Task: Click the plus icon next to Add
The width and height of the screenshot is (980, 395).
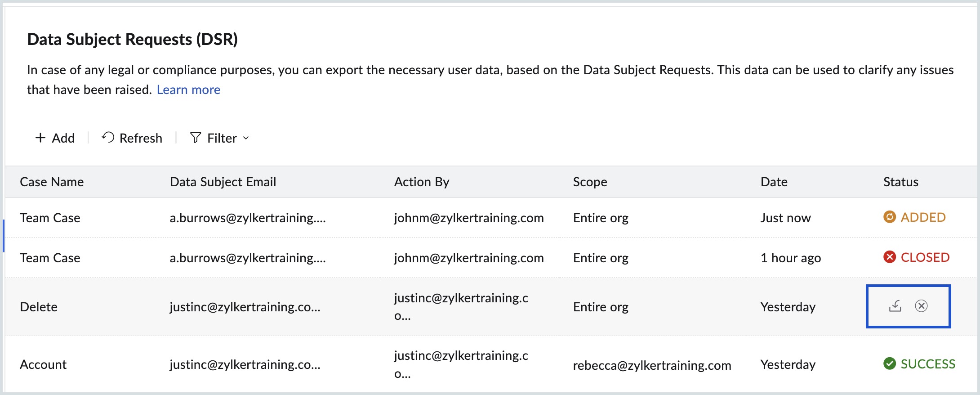Action: 40,138
